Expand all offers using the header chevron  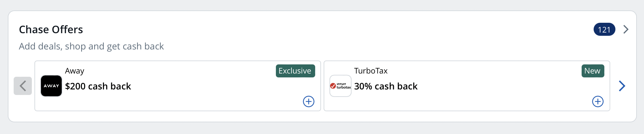click(x=626, y=30)
